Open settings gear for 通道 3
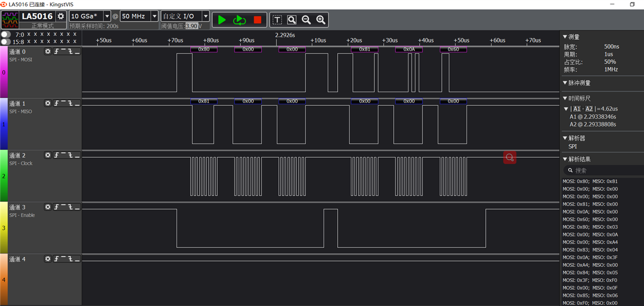 point(48,207)
